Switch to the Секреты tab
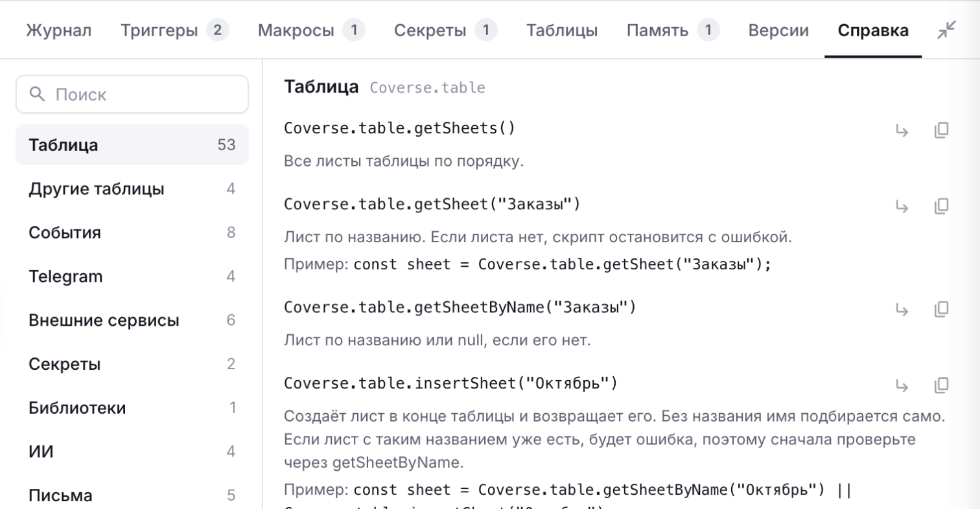This screenshot has height=509, width=980. coord(446,30)
